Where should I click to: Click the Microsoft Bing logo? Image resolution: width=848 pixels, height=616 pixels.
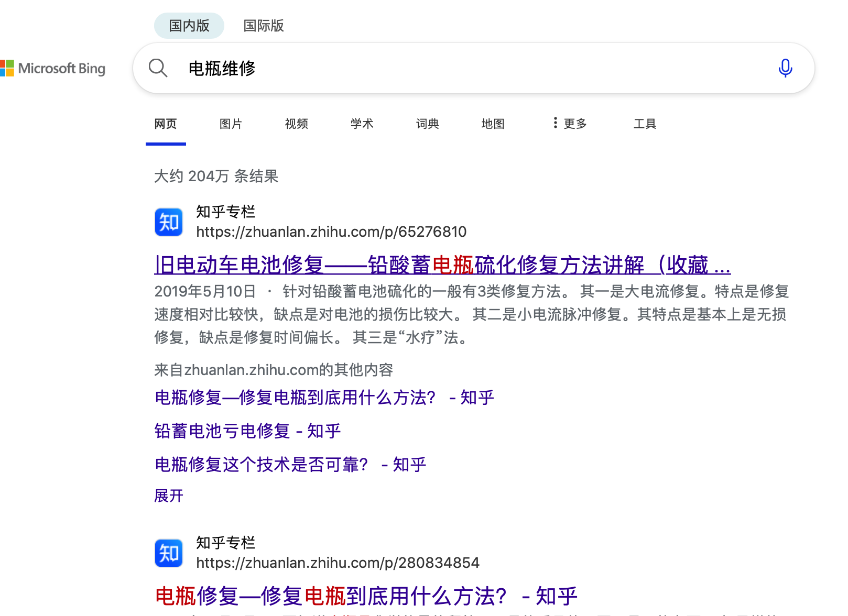52,68
